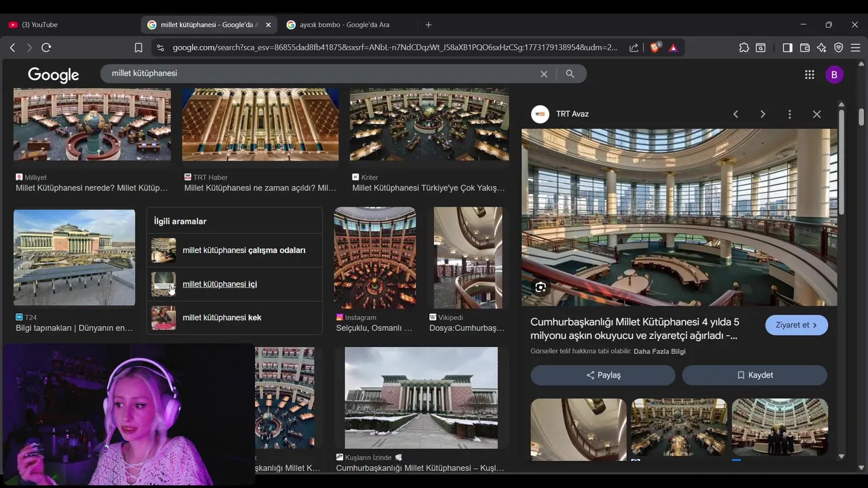Search inside image with Lens icon
Screen dimensions: 868x488
point(540,287)
